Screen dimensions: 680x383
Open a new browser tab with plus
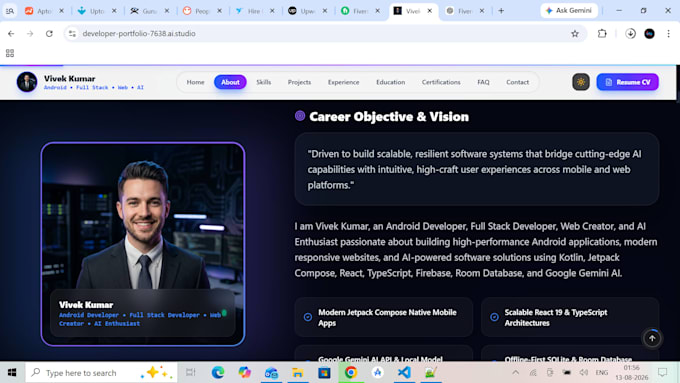501,11
